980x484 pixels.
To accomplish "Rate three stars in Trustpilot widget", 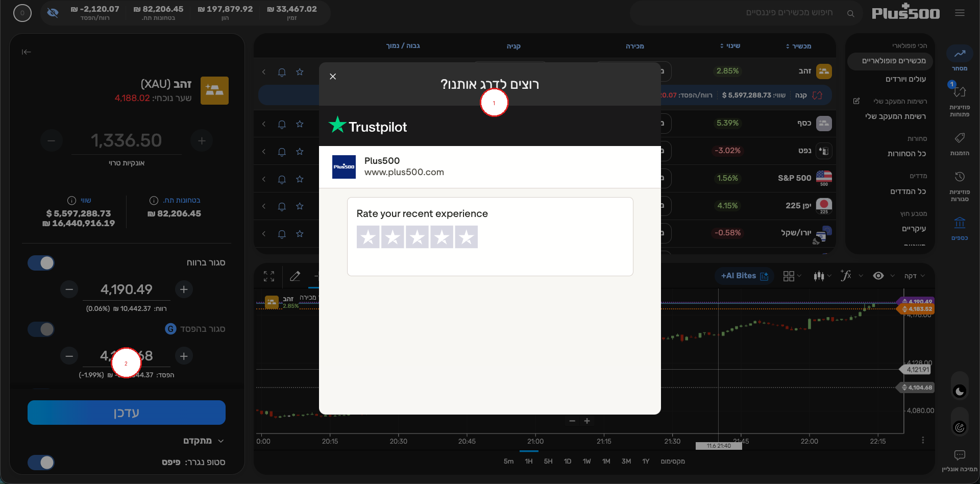I will coord(417,237).
